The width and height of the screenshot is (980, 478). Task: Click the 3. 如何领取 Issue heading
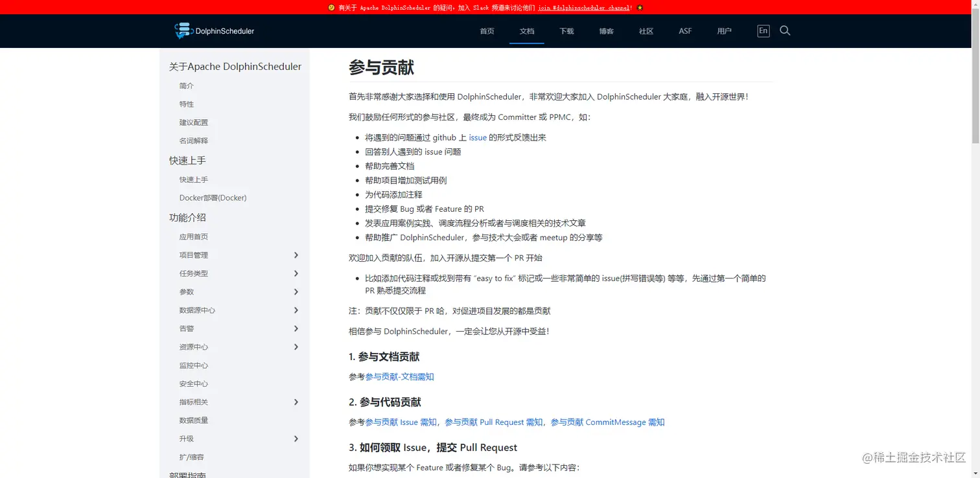click(x=433, y=448)
